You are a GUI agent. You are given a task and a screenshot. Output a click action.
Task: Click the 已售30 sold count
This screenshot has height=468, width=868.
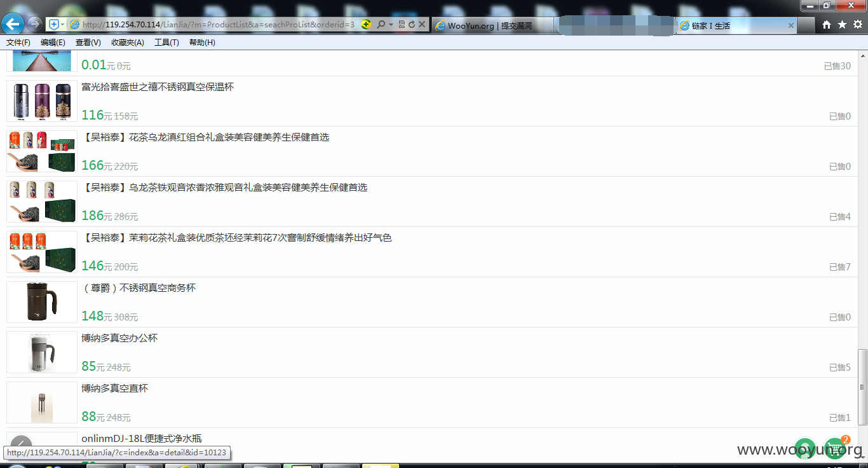point(837,66)
